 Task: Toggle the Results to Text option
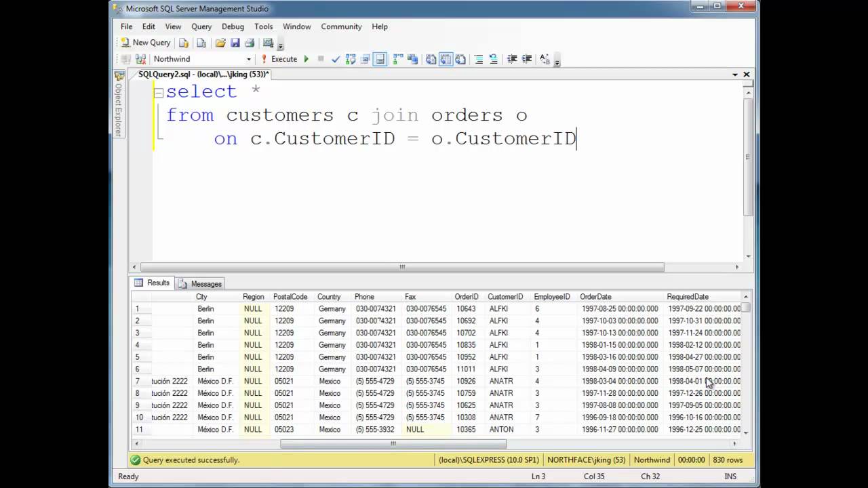point(431,59)
